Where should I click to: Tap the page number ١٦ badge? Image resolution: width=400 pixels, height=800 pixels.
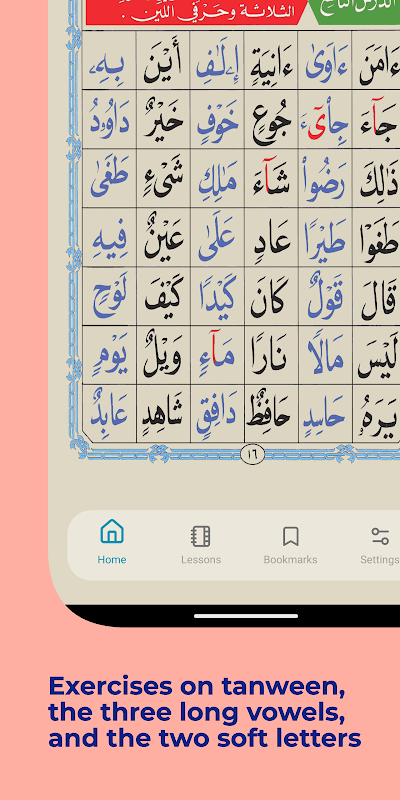pyautogui.click(x=252, y=454)
